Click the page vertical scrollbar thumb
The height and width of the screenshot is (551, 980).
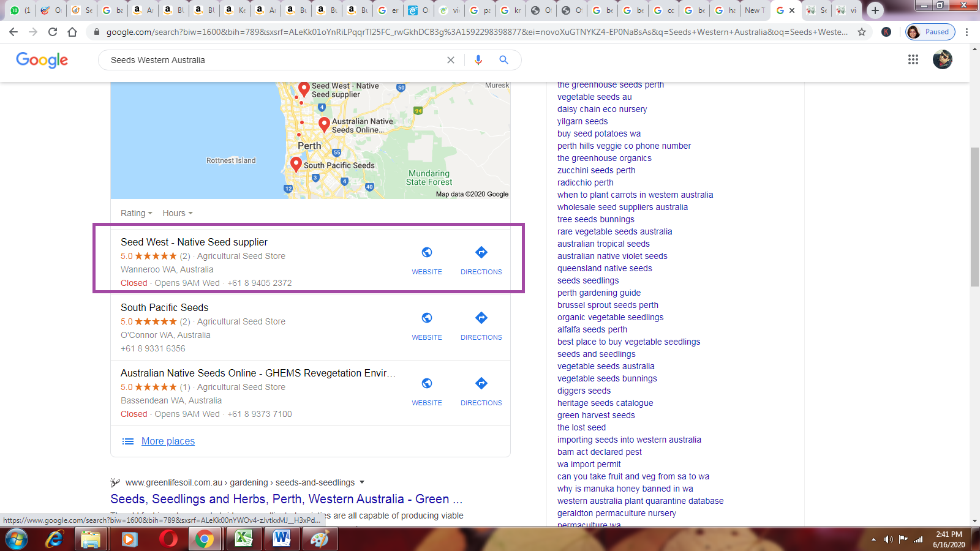coord(974,217)
